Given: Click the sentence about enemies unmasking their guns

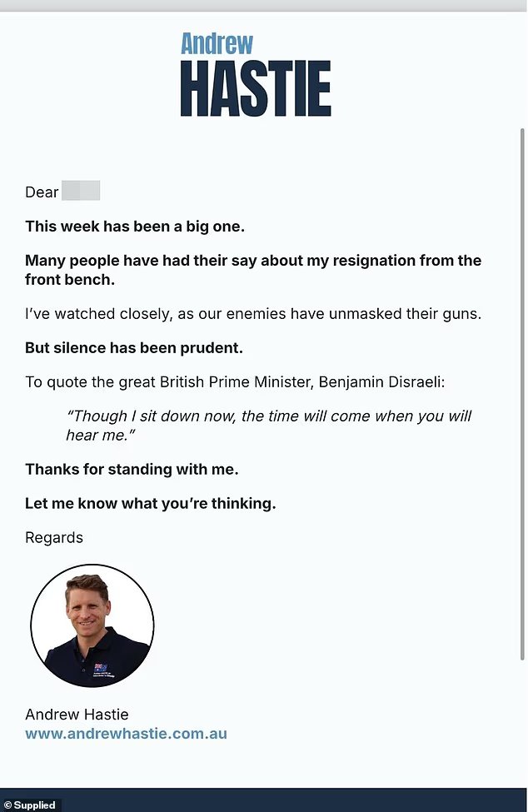Looking at the screenshot, I should tap(253, 314).
